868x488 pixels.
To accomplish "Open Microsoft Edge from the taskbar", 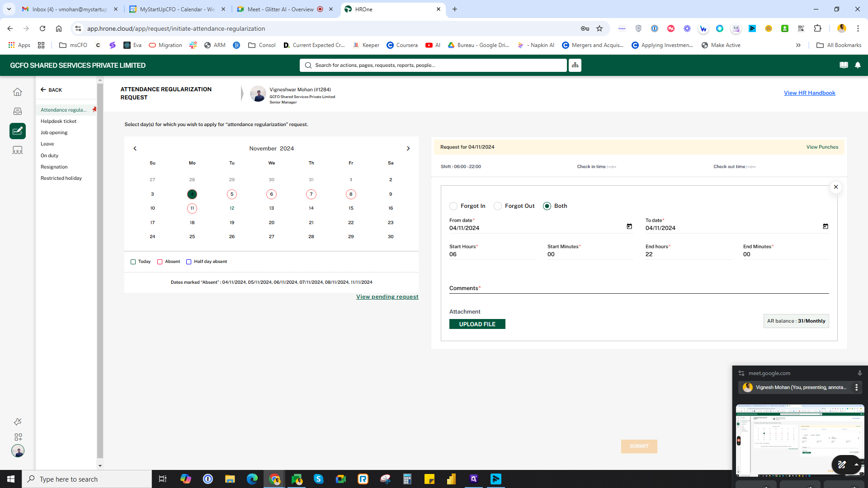I will [x=252, y=479].
